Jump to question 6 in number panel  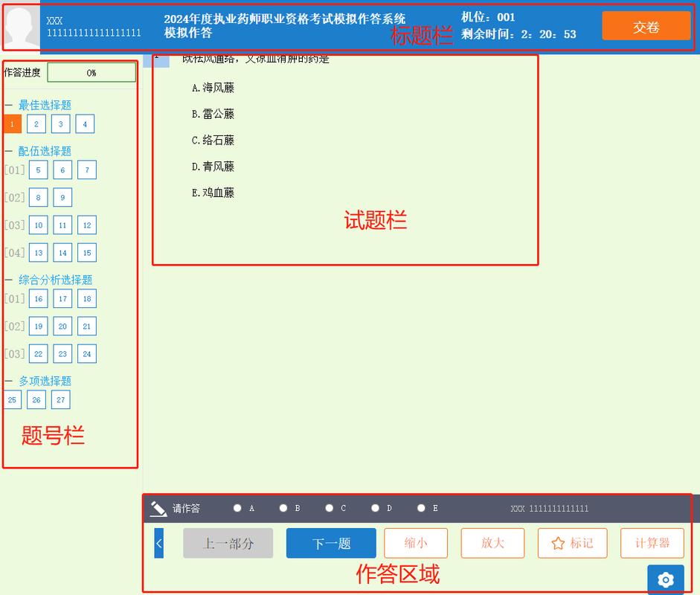(62, 170)
